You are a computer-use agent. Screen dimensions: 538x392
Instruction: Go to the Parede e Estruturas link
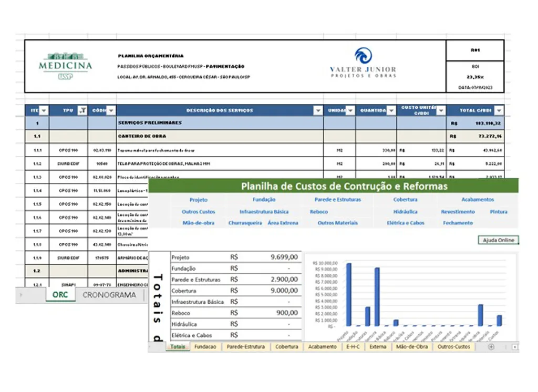338,200
